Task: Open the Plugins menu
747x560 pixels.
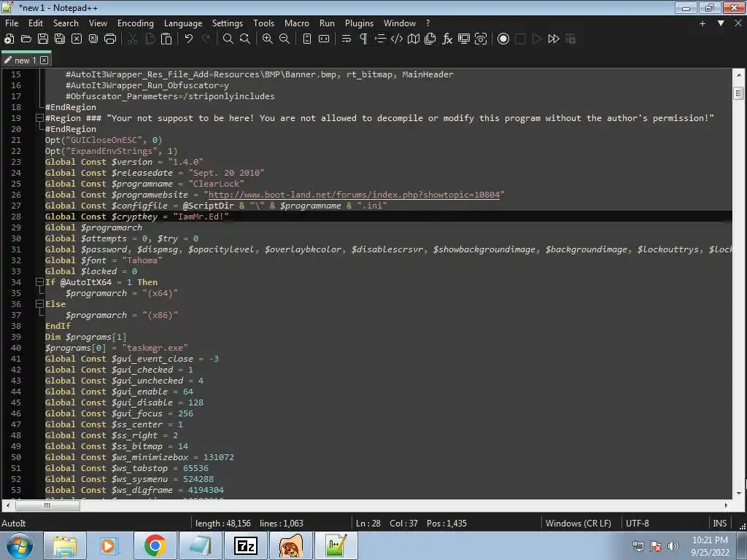Action: click(359, 23)
